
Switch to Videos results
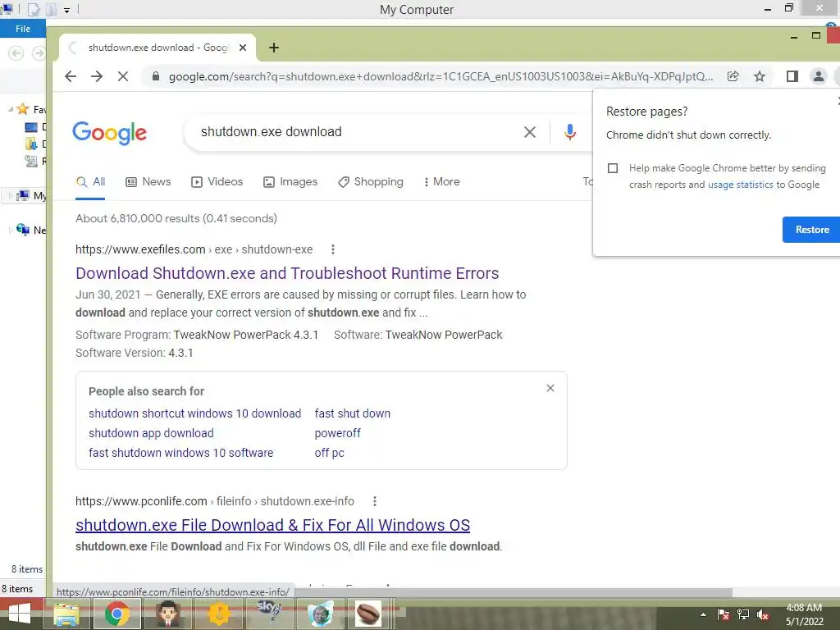tap(217, 182)
